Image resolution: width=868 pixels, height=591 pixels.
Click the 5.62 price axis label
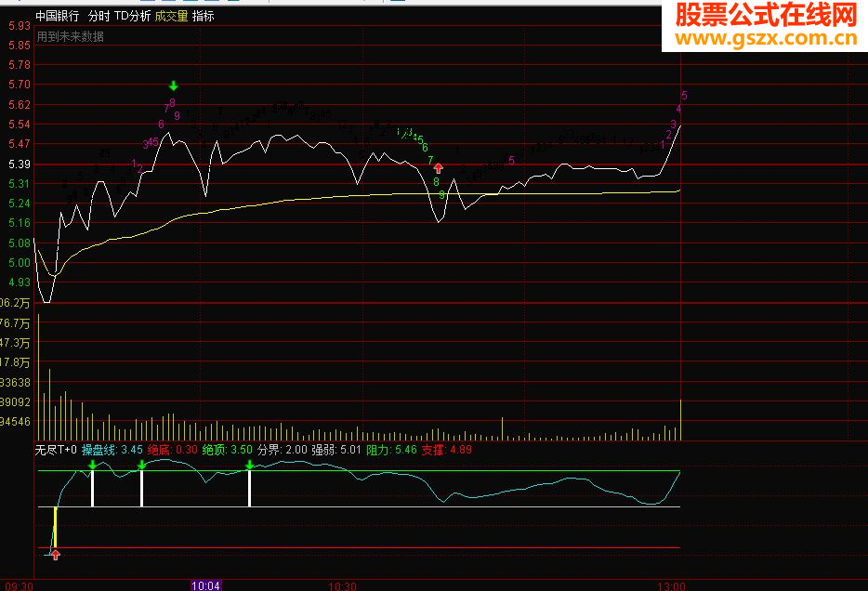[20, 105]
